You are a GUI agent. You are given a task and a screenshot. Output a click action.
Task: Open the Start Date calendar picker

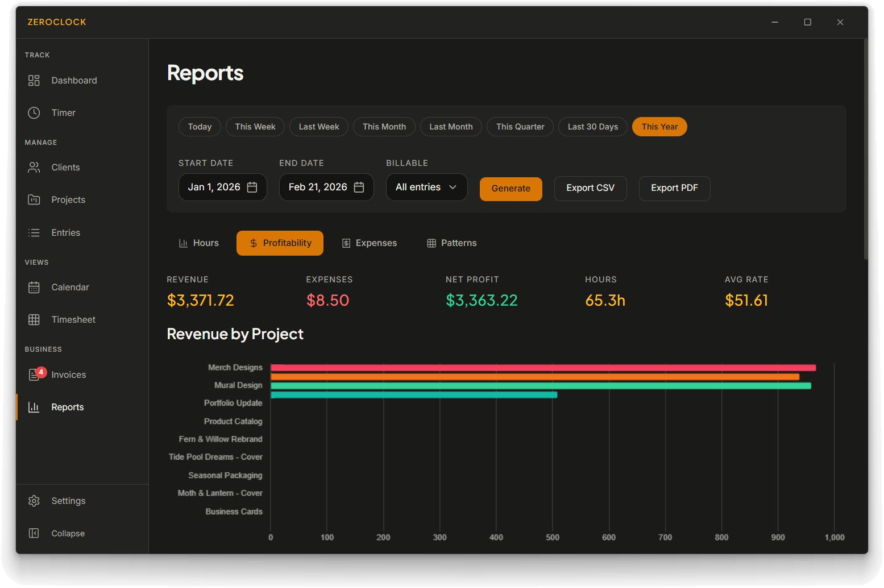tap(252, 187)
